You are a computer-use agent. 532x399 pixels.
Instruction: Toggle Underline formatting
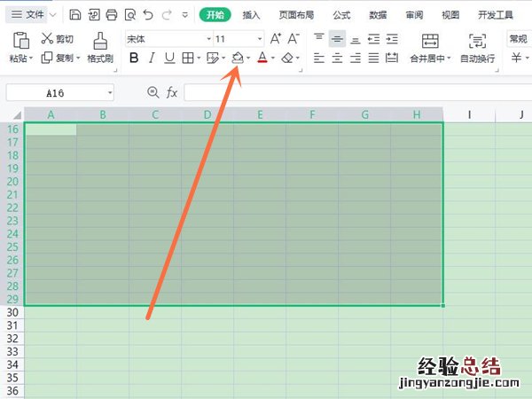click(169, 58)
